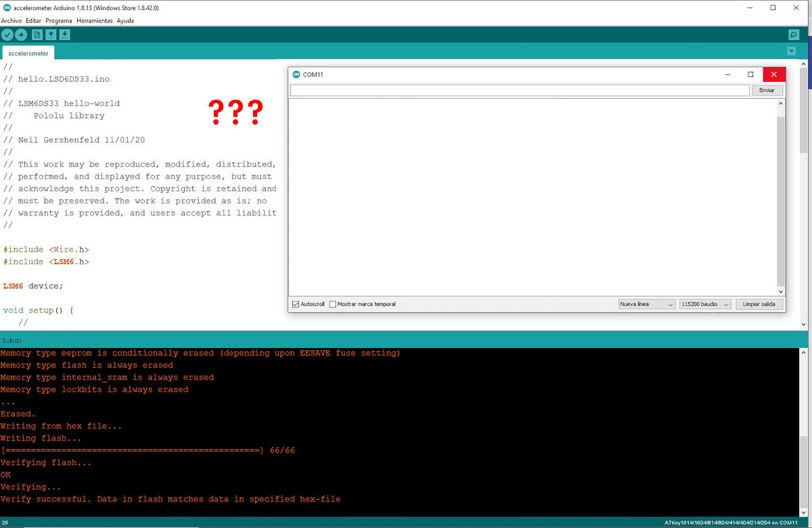Save the sketch with Save icon
812x528 pixels.
click(64, 35)
